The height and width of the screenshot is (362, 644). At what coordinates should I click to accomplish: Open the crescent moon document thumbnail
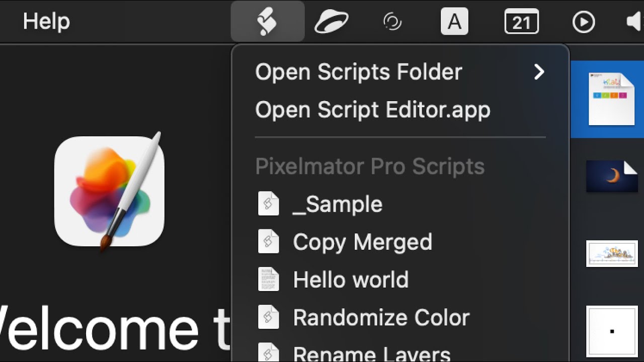(612, 176)
